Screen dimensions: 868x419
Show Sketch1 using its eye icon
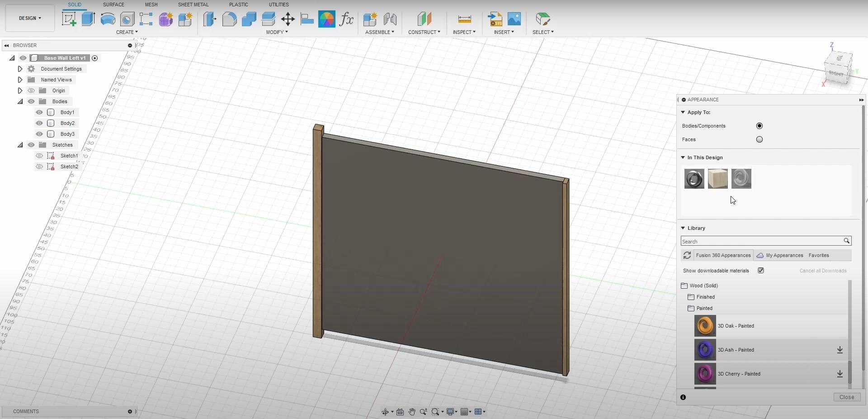(x=39, y=156)
